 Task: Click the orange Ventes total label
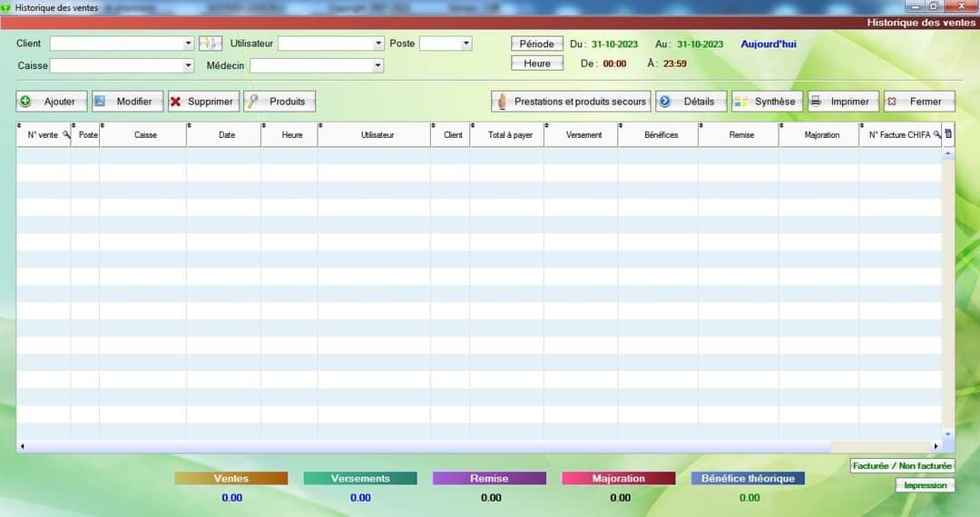[231, 478]
